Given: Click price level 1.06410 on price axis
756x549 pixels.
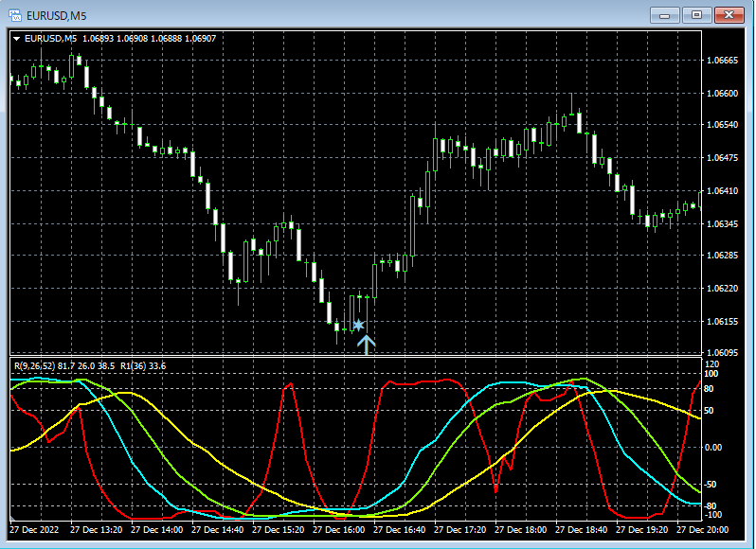Looking at the screenshot, I should [722, 191].
